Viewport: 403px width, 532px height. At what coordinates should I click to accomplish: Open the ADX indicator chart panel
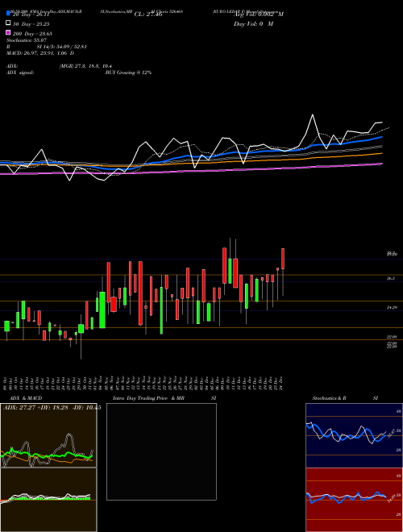(48, 435)
